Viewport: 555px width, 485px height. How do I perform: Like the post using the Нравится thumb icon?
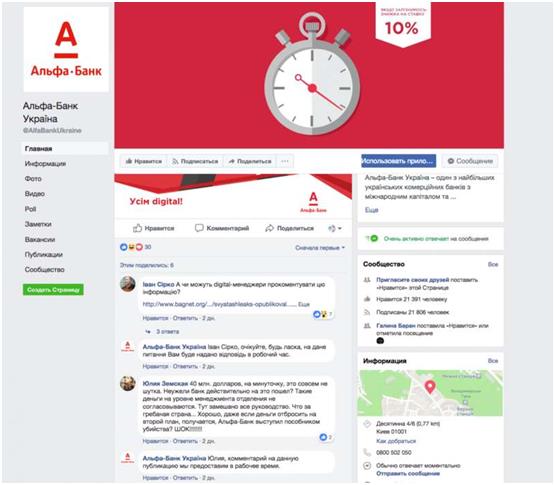tap(154, 228)
